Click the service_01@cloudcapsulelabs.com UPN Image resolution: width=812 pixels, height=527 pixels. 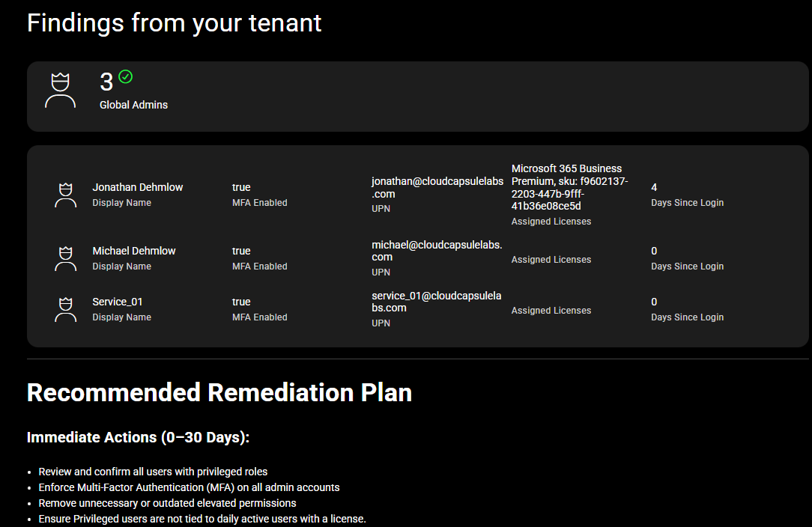coord(437,302)
